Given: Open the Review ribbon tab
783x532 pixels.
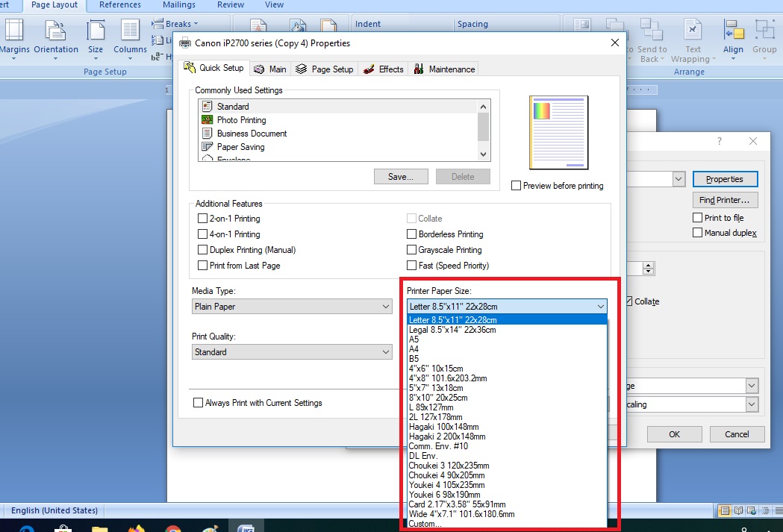Looking at the screenshot, I should click(x=230, y=5).
